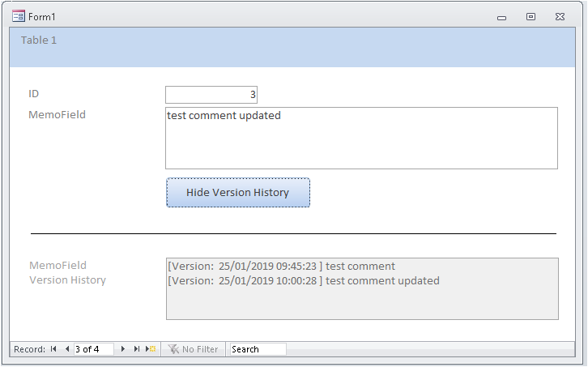Create a new blank record
The height and width of the screenshot is (367, 588).
(x=151, y=349)
